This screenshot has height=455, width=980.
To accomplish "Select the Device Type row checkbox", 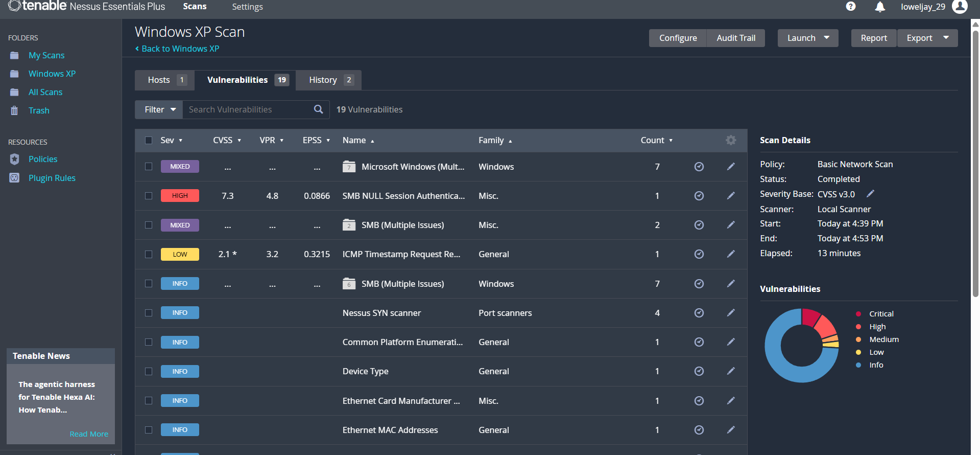I will 149,371.
